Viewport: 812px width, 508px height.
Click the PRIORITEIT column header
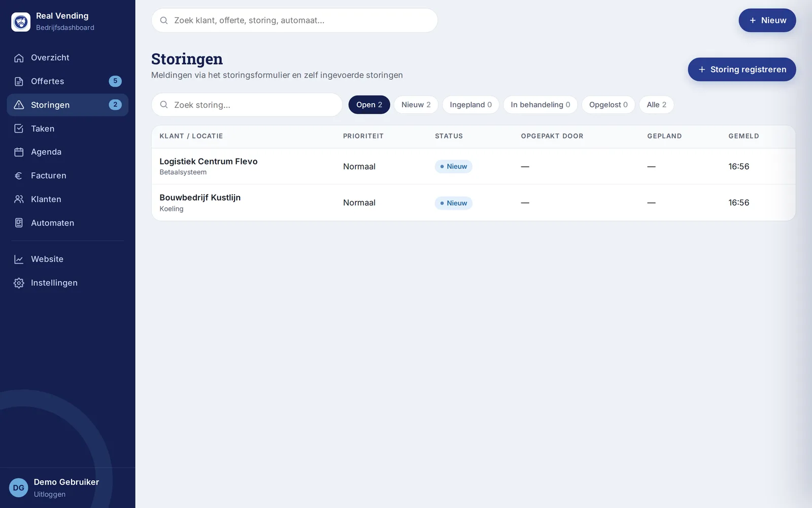(x=363, y=136)
